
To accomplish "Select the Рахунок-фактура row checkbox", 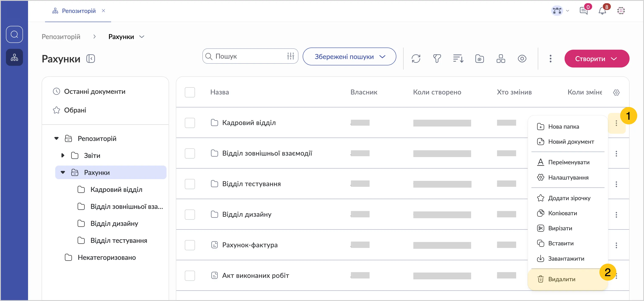I will coord(190,245).
